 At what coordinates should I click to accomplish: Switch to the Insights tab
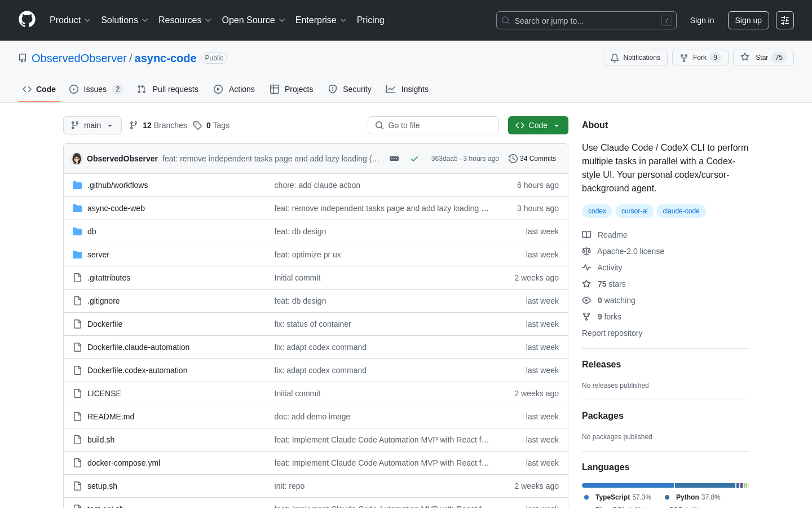408,89
